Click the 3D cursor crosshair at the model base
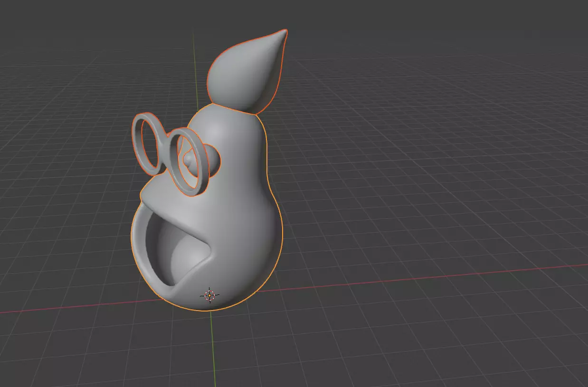Image resolution: width=588 pixels, height=387 pixels. pyautogui.click(x=209, y=295)
